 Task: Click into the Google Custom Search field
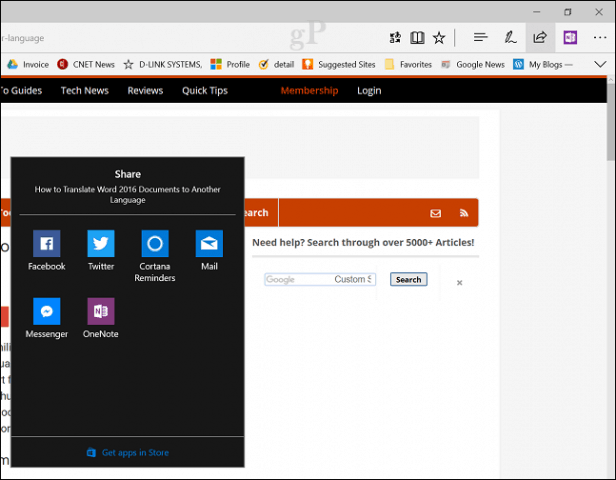[x=320, y=279]
